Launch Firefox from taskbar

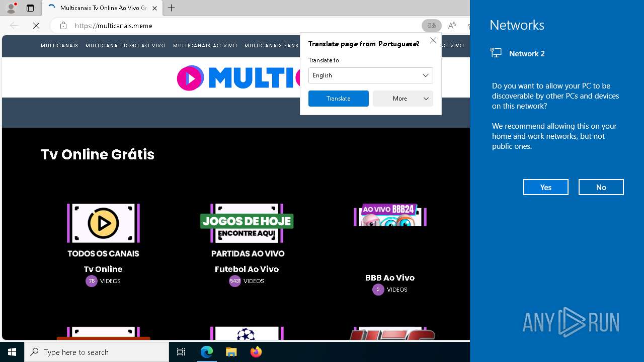click(256, 352)
